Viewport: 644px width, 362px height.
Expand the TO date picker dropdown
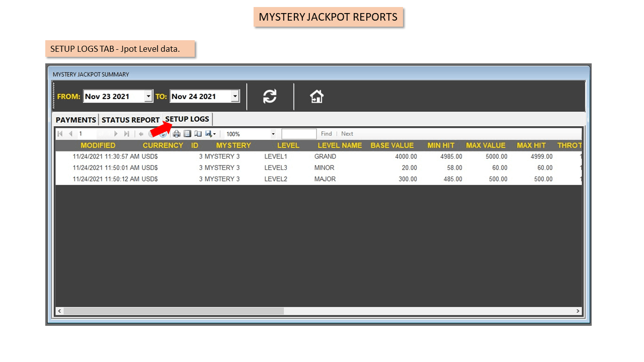235,96
